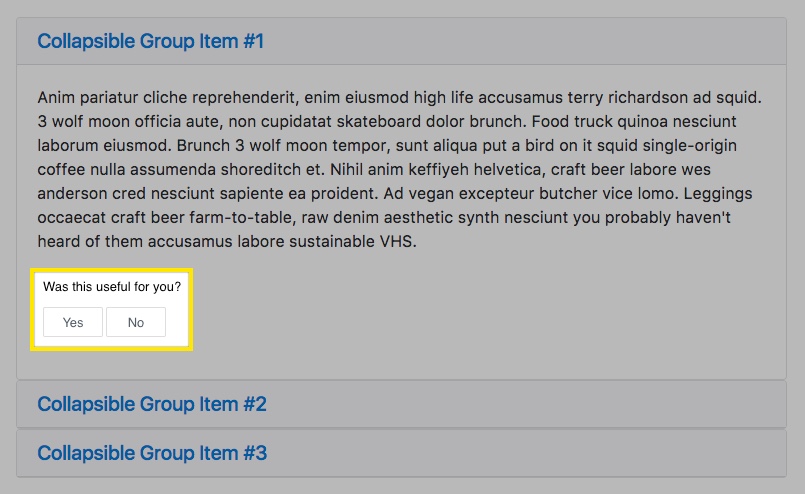The width and height of the screenshot is (805, 494).
Task: Click the word "Leggings" in the paragraph
Action: (718, 193)
